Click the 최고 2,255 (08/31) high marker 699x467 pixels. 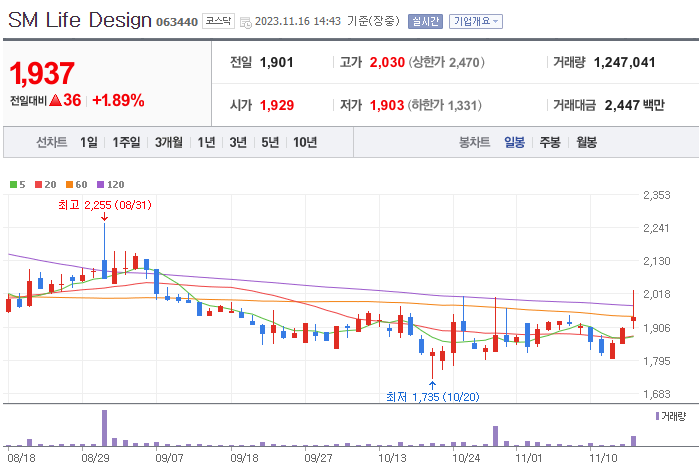[x=105, y=205]
